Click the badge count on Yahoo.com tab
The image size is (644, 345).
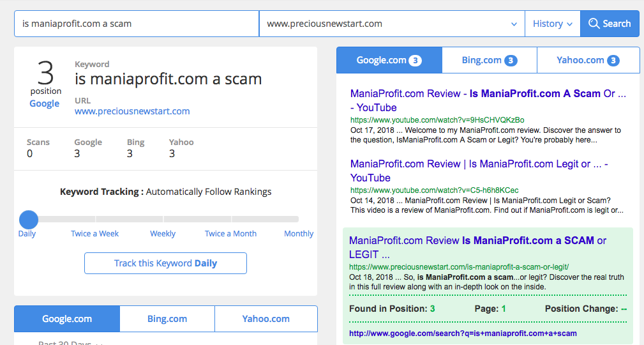(x=613, y=61)
